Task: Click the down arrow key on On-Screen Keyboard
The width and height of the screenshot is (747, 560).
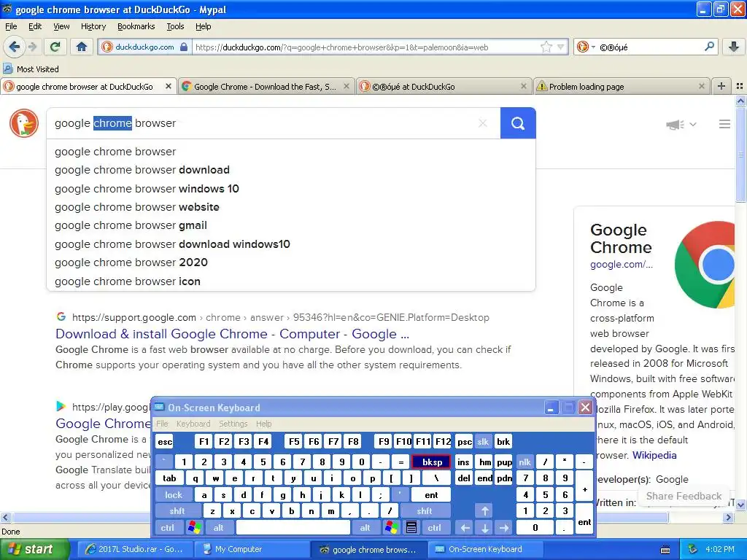Action: point(484,528)
